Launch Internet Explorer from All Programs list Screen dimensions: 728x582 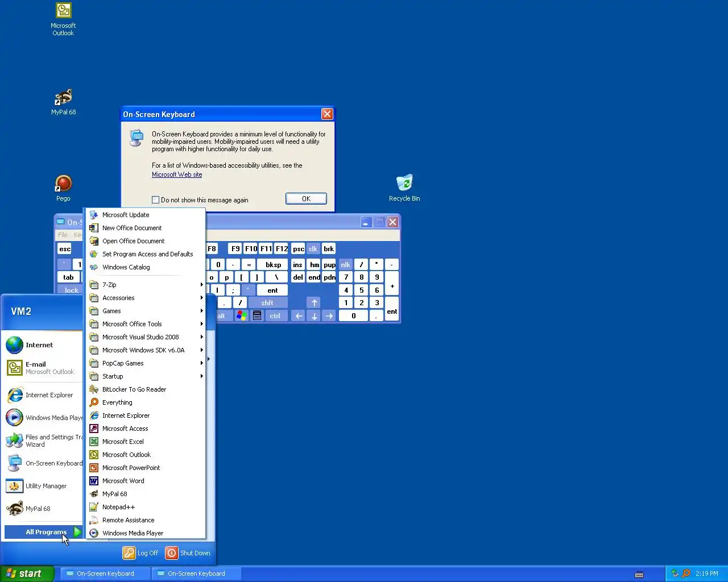[x=146, y=415]
